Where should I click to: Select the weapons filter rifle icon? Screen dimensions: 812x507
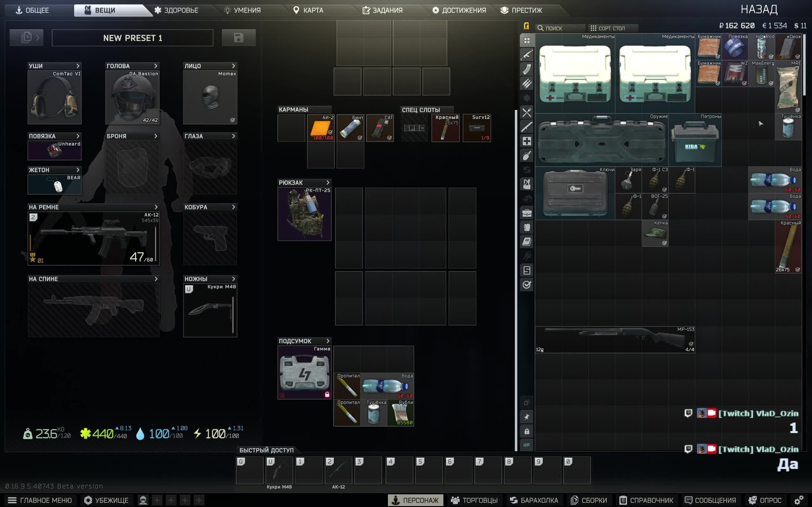[527, 55]
